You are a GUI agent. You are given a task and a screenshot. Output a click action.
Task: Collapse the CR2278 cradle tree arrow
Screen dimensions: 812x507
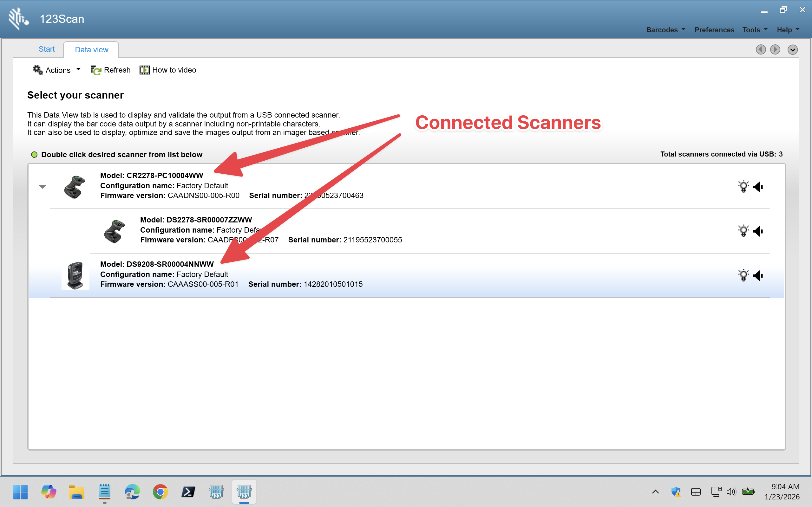(42, 187)
